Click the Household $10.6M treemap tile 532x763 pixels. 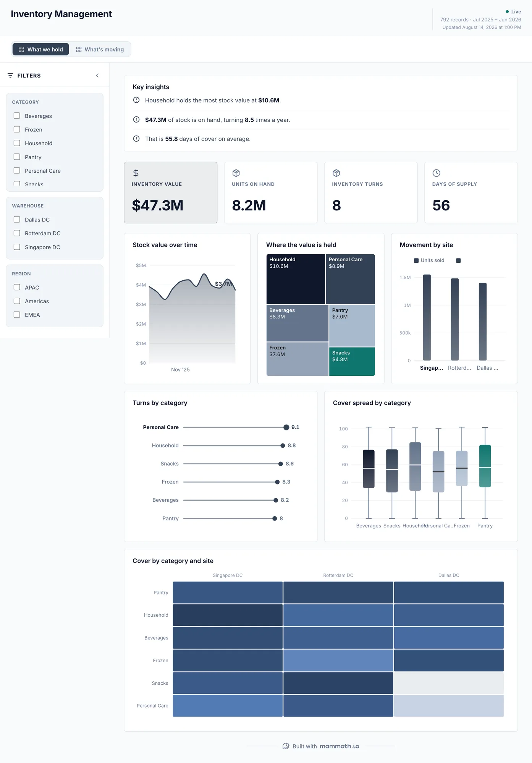point(296,279)
